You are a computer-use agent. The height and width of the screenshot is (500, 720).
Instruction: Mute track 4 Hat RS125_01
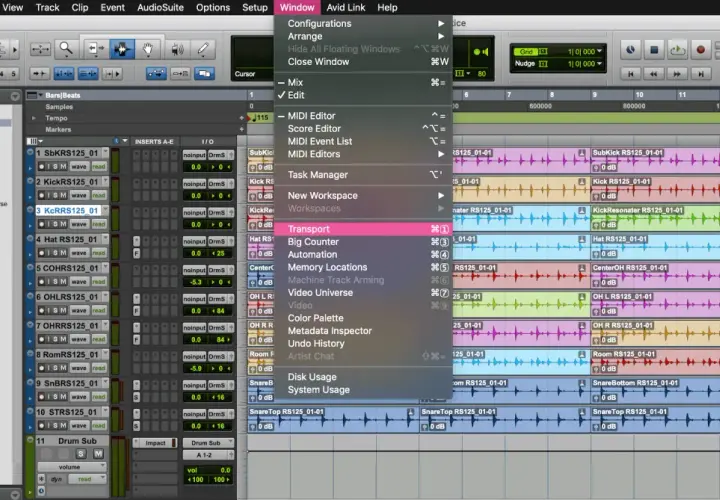(x=63, y=253)
